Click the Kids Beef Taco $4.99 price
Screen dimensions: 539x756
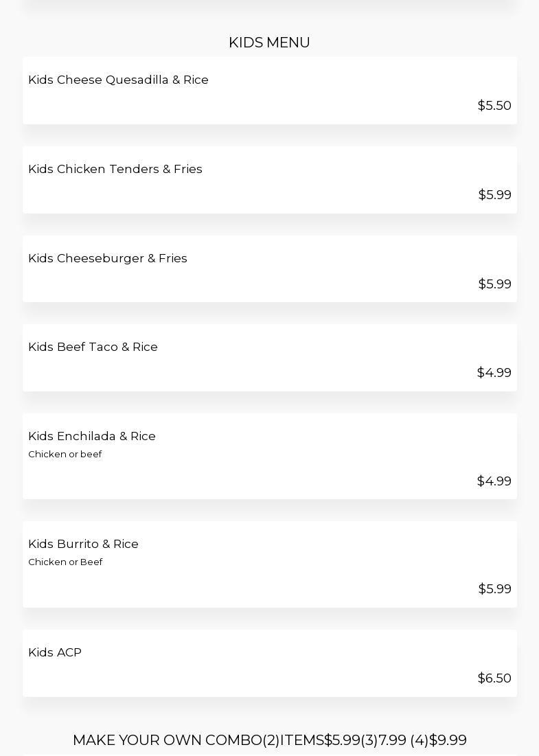494,373
